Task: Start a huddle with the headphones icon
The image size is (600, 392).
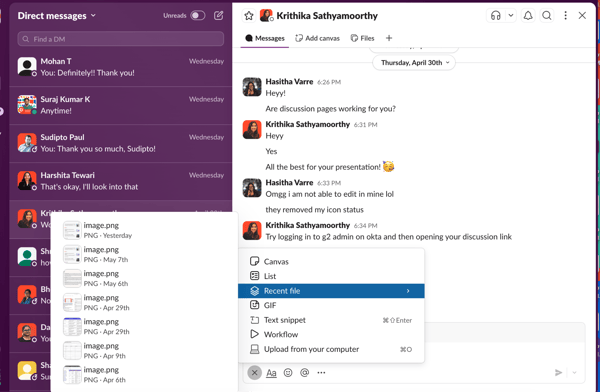Action: click(x=496, y=16)
